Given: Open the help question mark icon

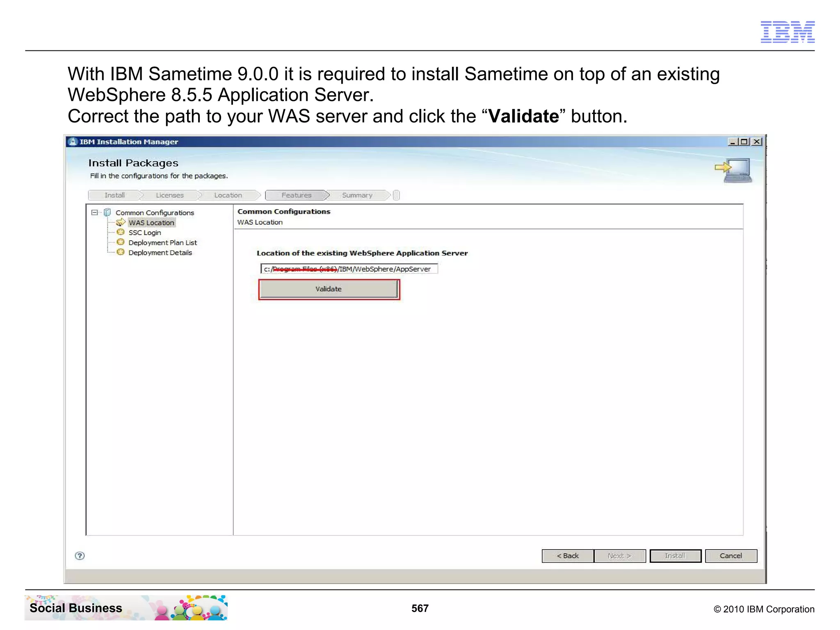Looking at the screenshot, I should click(x=80, y=556).
